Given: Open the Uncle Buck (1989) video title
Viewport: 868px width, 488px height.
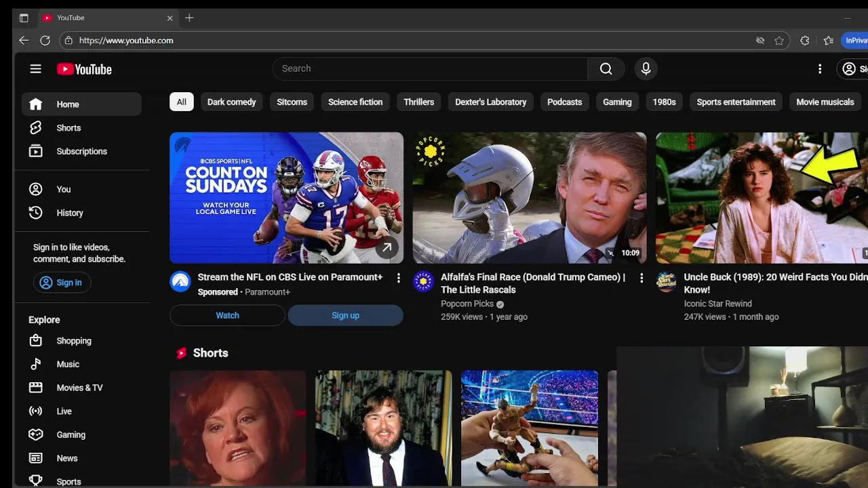Looking at the screenshot, I should 776,283.
